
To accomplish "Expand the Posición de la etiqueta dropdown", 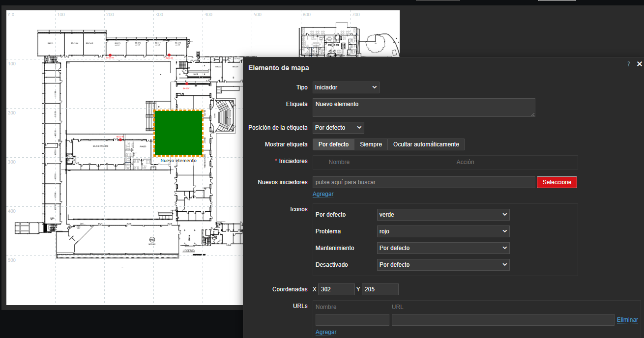I will pyautogui.click(x=338, y=128).
